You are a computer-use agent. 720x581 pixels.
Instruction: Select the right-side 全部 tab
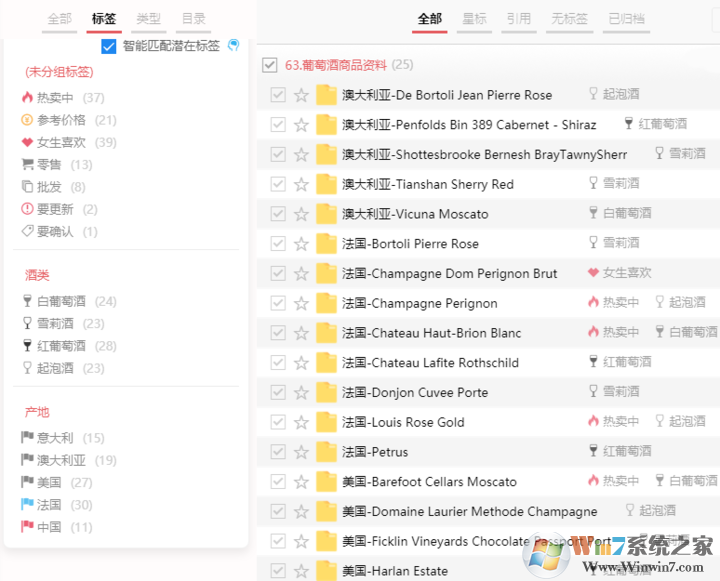coord(429,19)
